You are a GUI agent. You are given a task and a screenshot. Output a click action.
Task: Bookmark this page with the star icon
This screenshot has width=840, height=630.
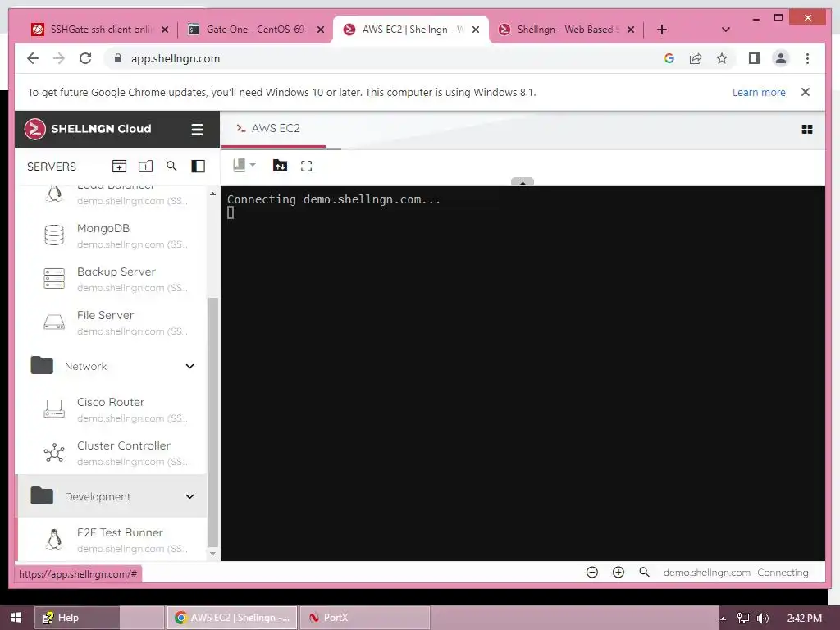[x=722, y=58]
